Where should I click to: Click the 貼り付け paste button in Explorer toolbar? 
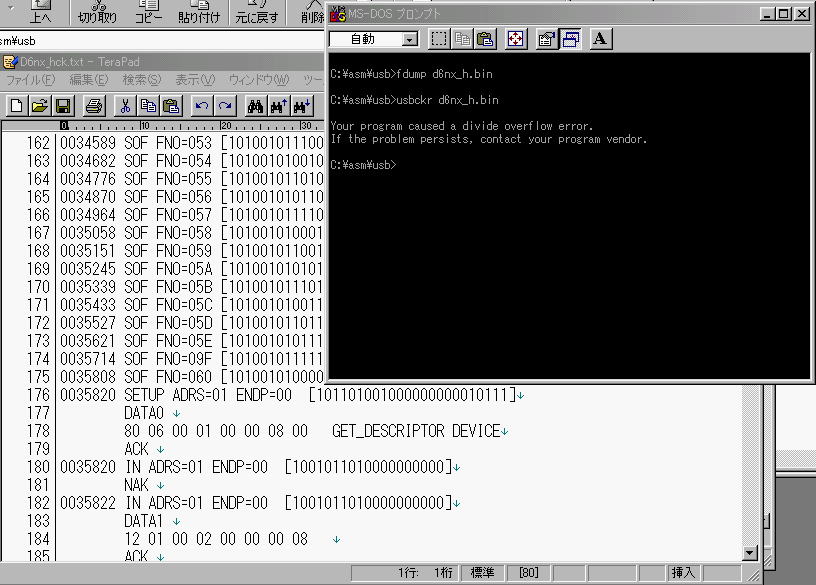(200, 13)
